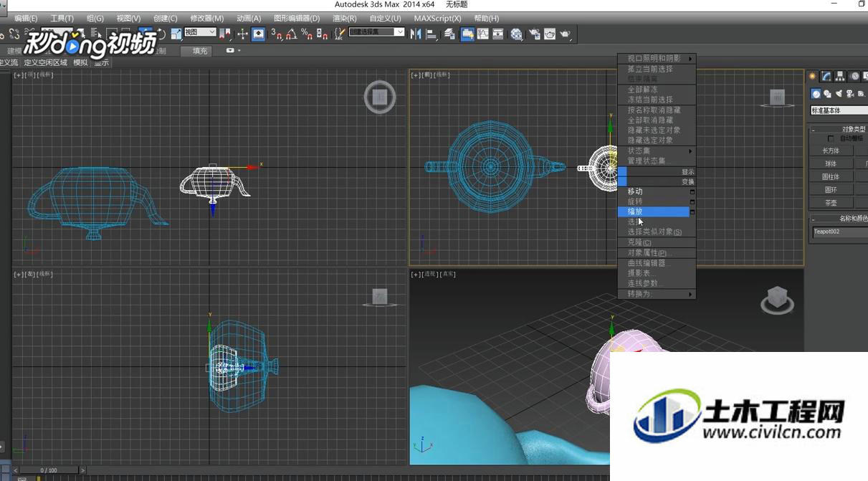The height and width of the screenshot is (481, 868).
Task: Open the Curve Editor toolbar icon
Action: point(483,34)
